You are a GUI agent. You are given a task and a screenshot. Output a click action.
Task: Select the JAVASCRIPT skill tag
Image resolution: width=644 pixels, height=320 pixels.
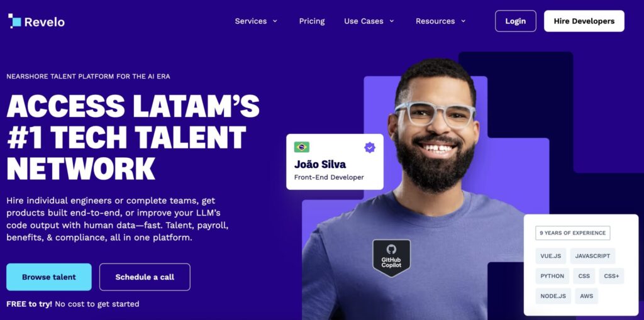[x=592, y=256]
